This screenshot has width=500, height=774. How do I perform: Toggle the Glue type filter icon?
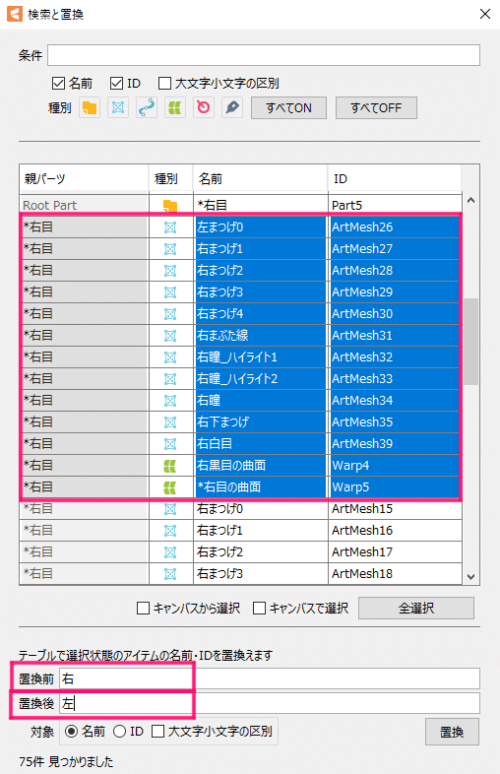(x=232, y=108)
